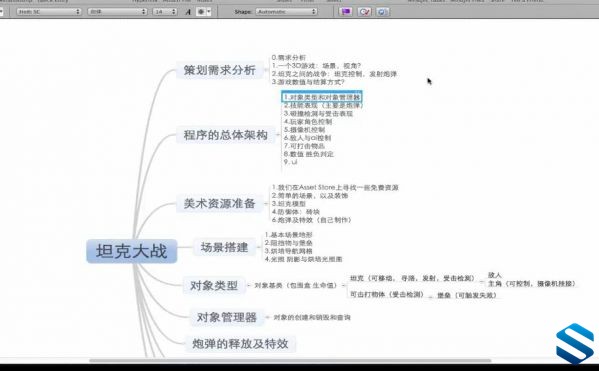This screenshot has width=599, height=371.
Task: Collapse the 策划需求分析 branch
Action: (x=266, y=70)
